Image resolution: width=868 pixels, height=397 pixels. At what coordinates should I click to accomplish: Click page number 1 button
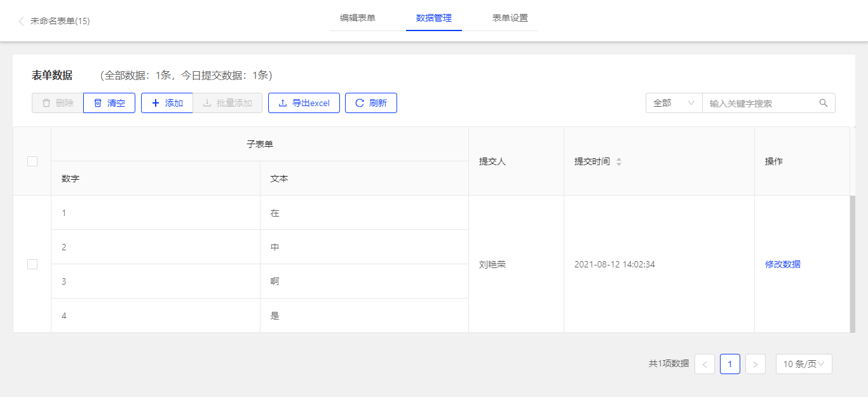pos(730,364)
